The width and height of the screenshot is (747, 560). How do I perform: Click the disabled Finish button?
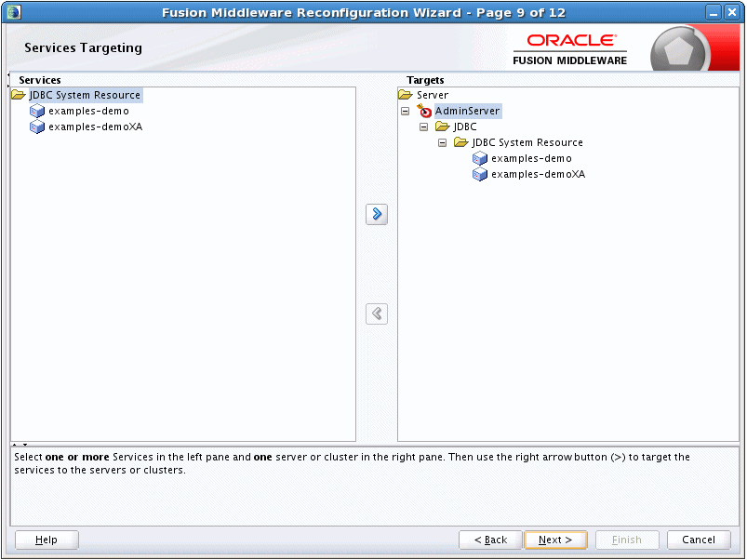click(x=627, y=540)
